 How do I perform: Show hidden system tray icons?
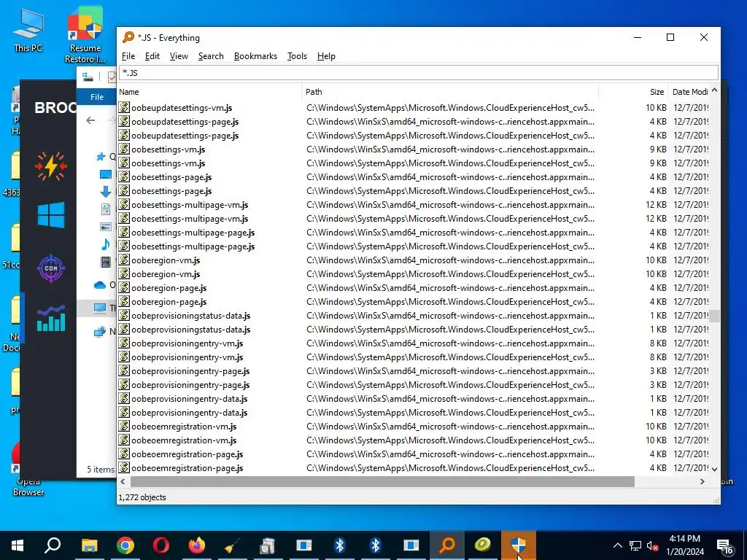(x=617, y=545)
